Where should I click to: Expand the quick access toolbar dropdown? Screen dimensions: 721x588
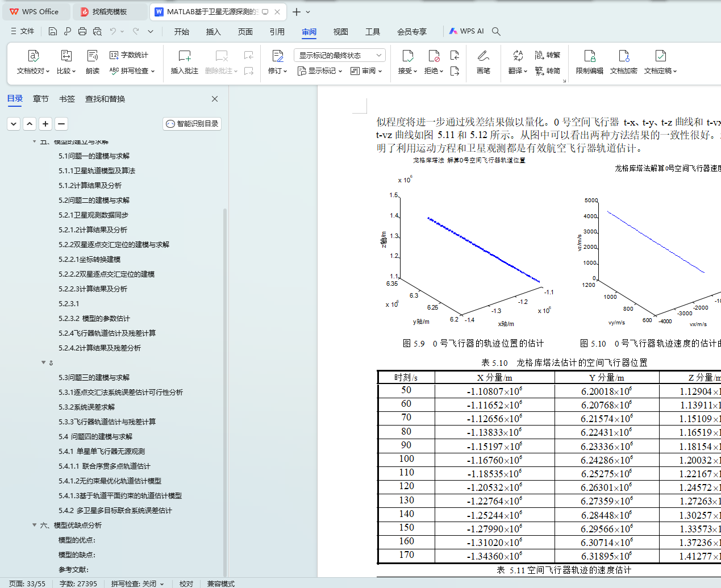(x=151, y=31)
